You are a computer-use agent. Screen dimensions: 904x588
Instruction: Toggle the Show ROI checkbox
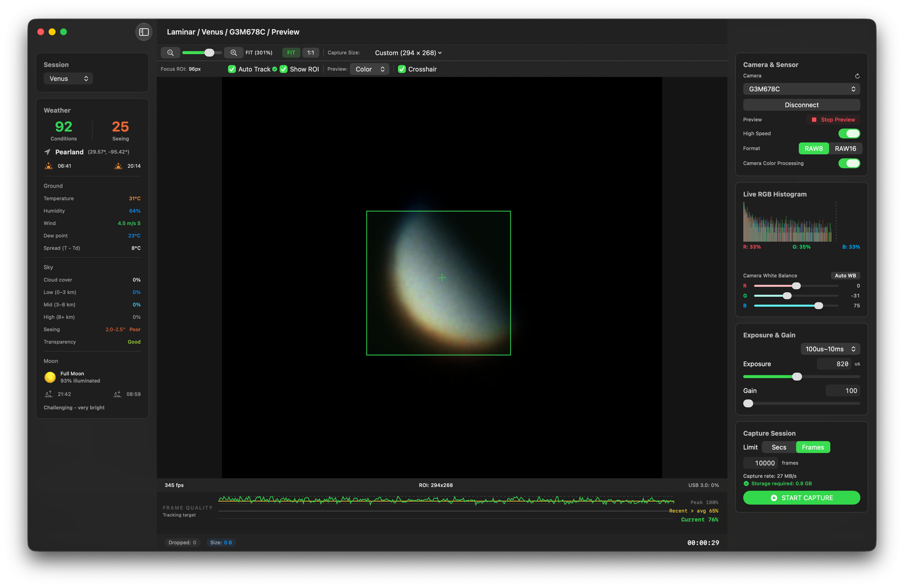click(x=283, y=69)
